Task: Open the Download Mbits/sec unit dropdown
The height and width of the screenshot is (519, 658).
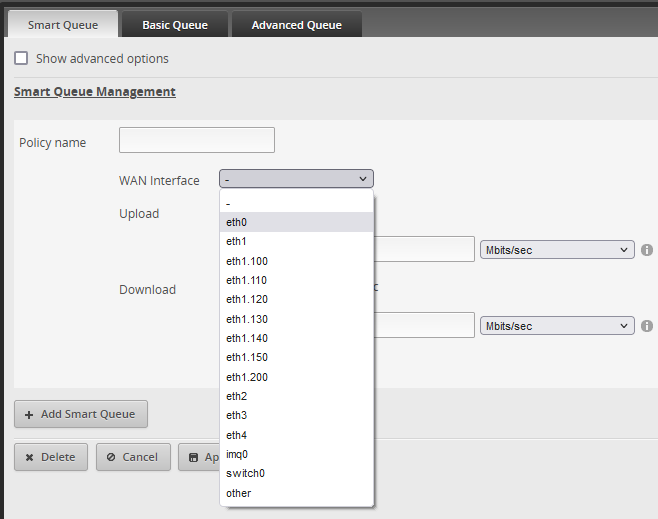Action: pyautogui.click(x=557, y=326)
